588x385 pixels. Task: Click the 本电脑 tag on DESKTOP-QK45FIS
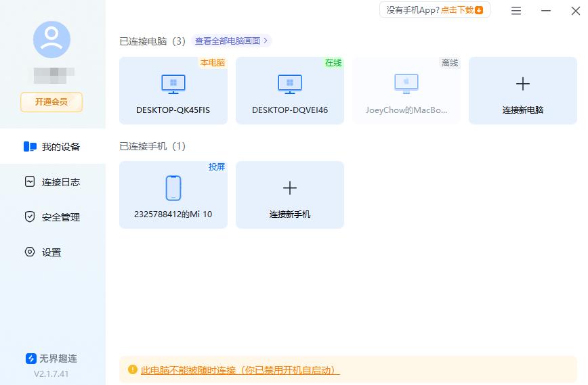213,62
